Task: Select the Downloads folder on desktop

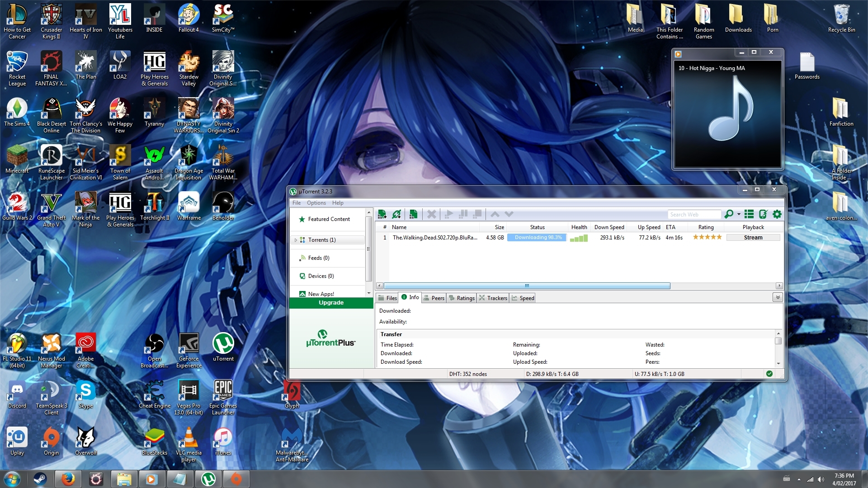Action: click(738, 18)
